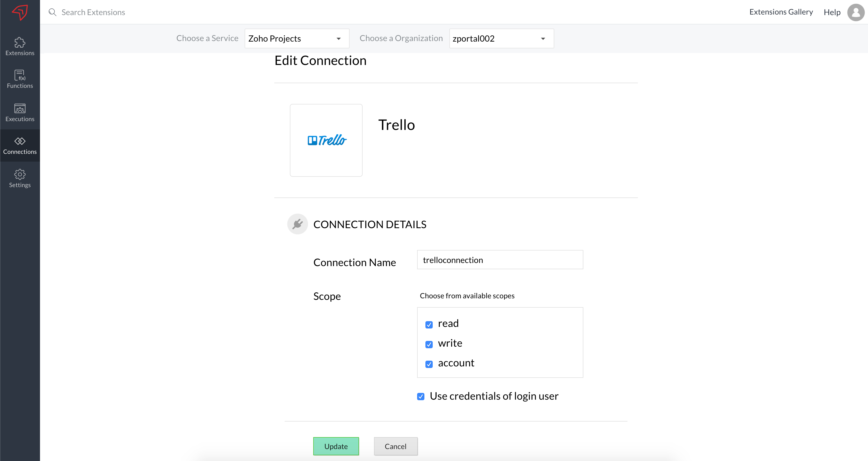Open the Extensions puzzle icon in sidebar
Image resolution: width=868 pixels, height=461 pixels.
[x=20, y=43]
